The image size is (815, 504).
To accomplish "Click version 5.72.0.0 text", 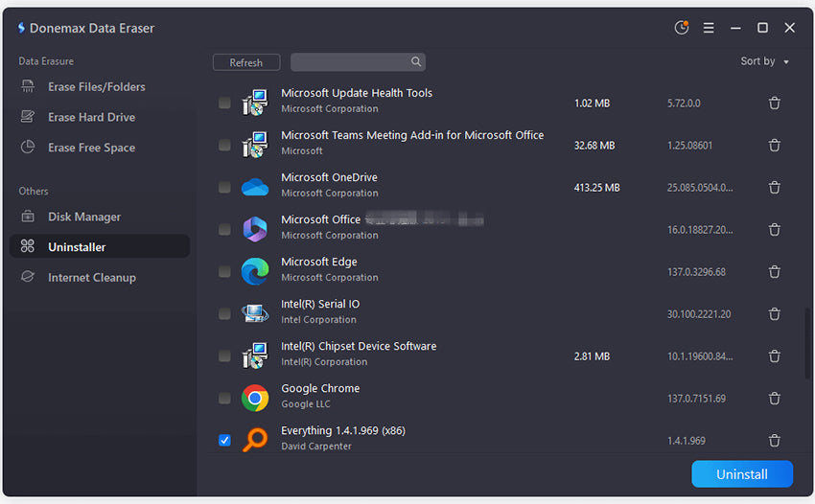I will tap(684, 103).
